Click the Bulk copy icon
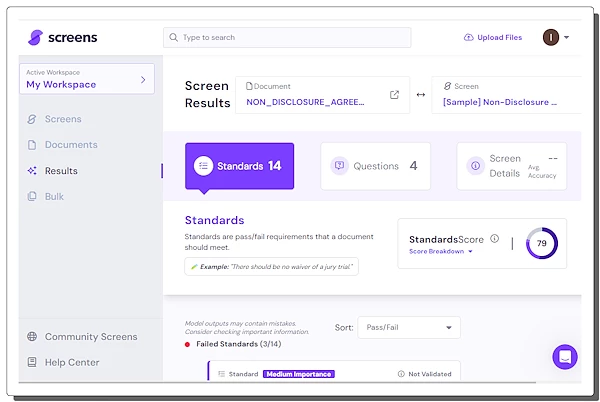This screenshot has width=600, height=402. [x=32, y=196]
